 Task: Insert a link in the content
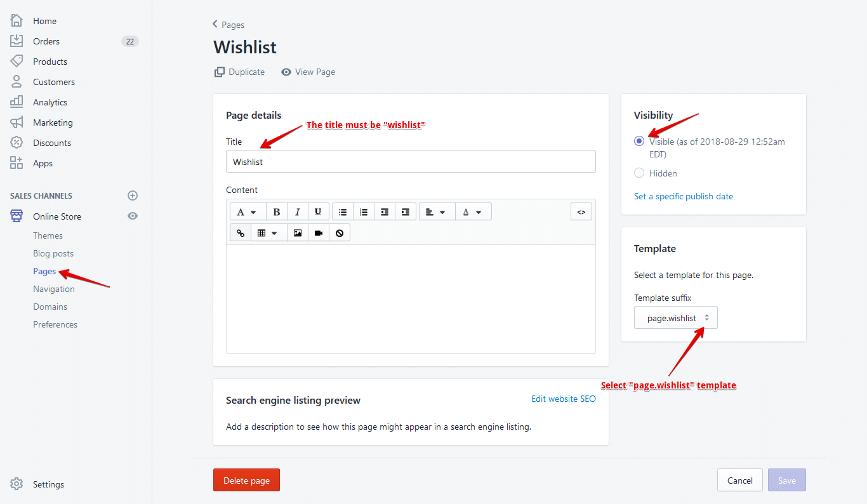[240, 232]
